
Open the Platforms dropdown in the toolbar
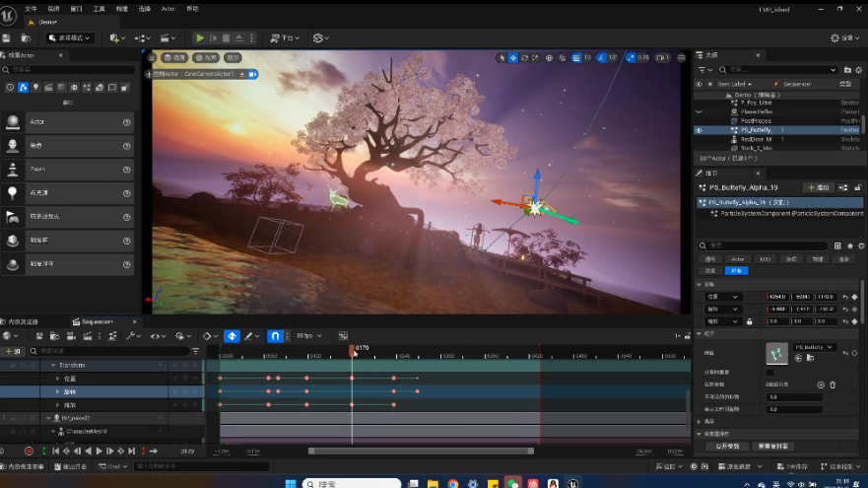[285, 38]
